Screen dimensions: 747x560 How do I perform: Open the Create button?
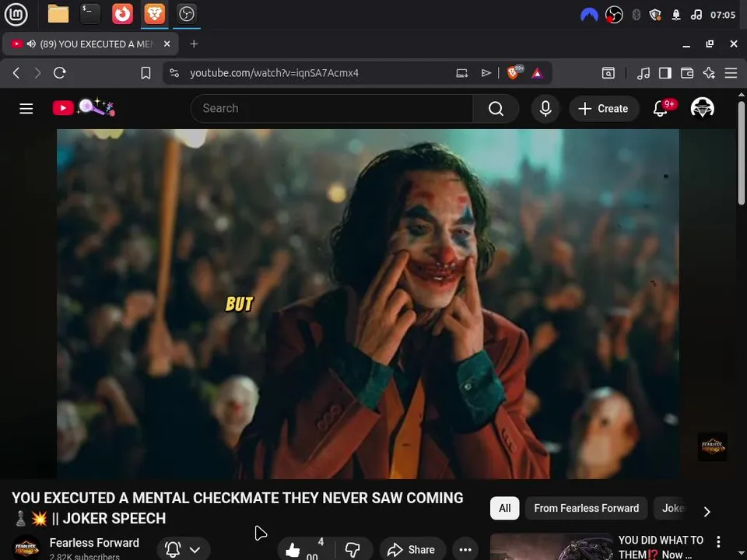[604, 109]
